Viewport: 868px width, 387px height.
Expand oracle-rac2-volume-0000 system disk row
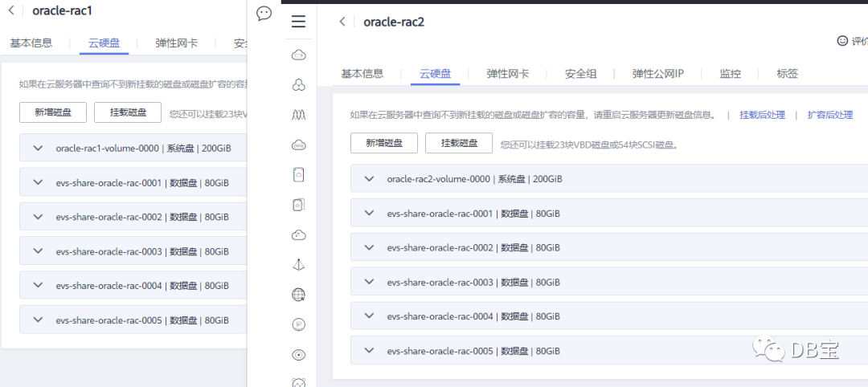(369, 178)
